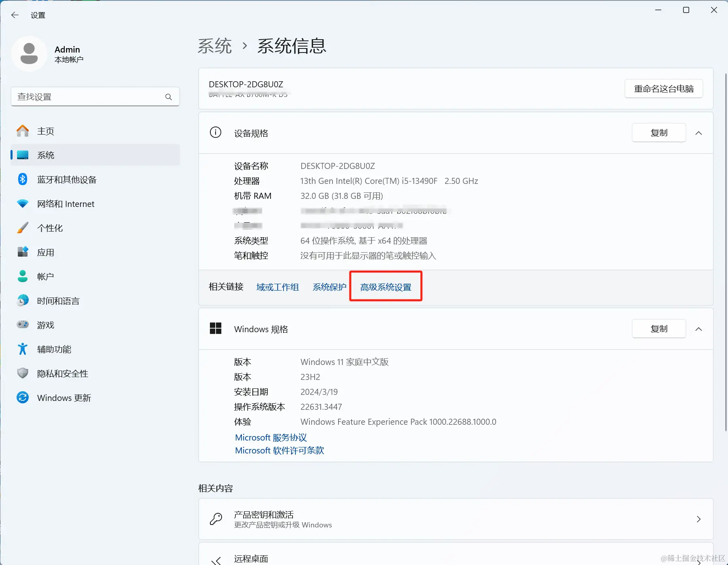Open 主页 home icon in sidebar

[23, 131]
